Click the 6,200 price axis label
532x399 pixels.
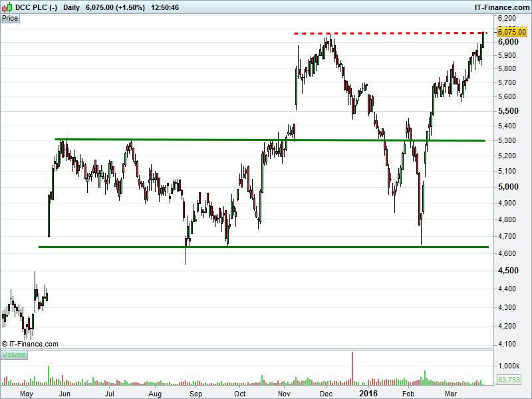[507, 18]
